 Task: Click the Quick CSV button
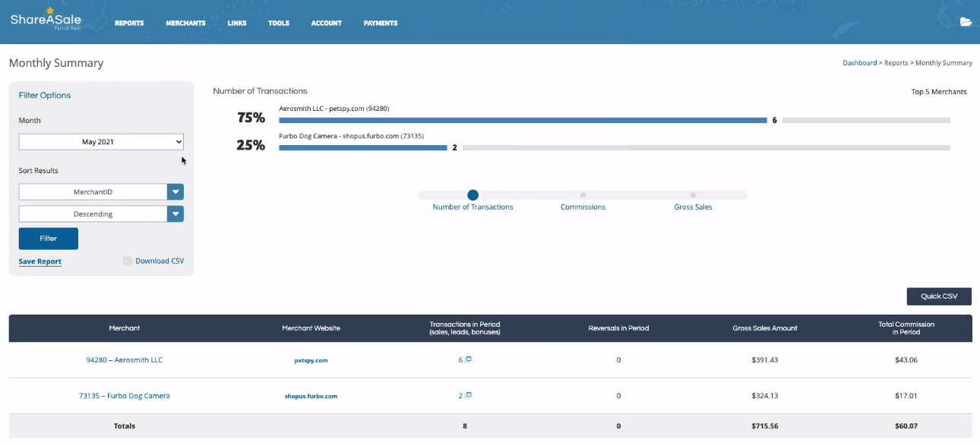tap(939, 296)
